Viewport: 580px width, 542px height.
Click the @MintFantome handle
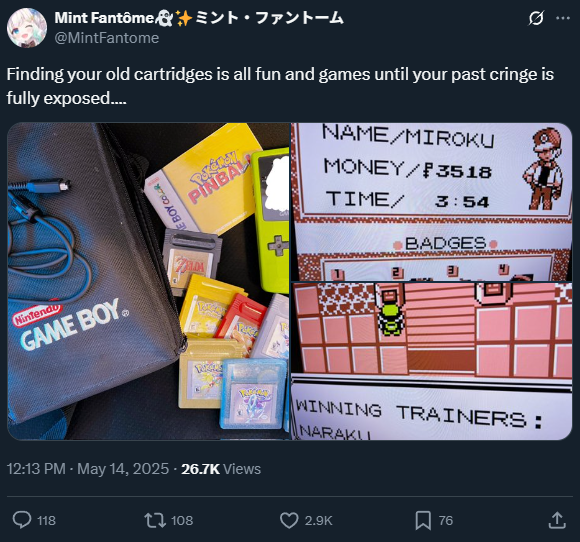pos(107,38)
